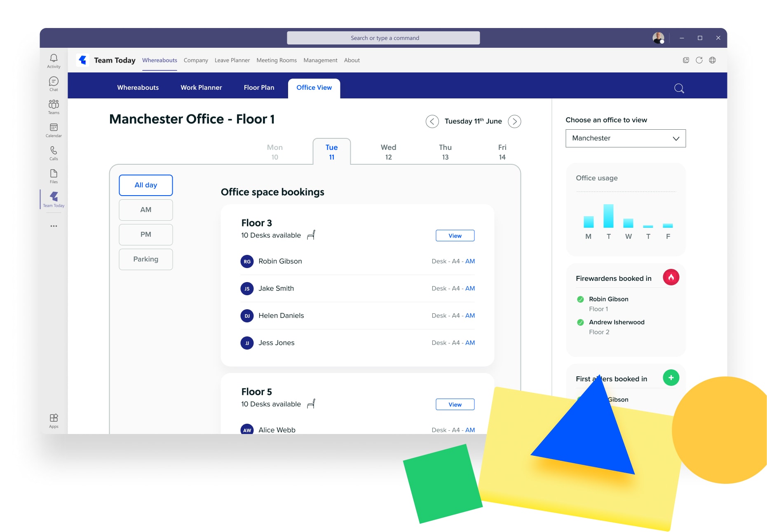
Task: Switch to the Work Planner tab
Action: point(201,88)
